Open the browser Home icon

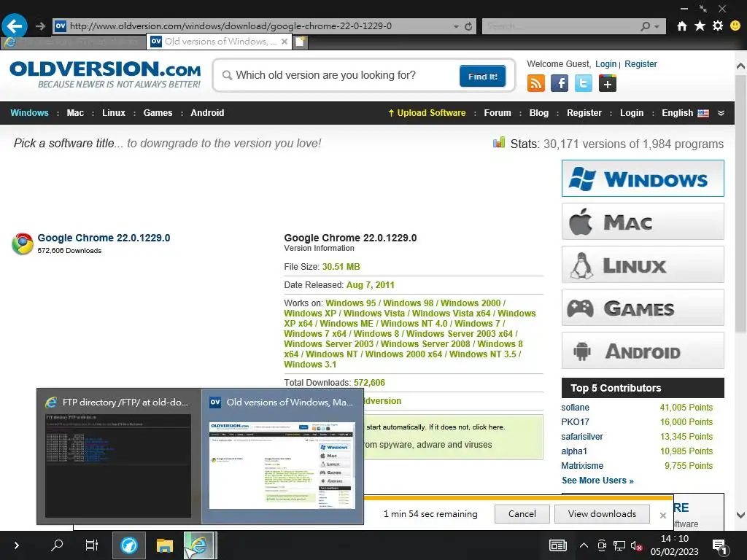pos(682,26)
